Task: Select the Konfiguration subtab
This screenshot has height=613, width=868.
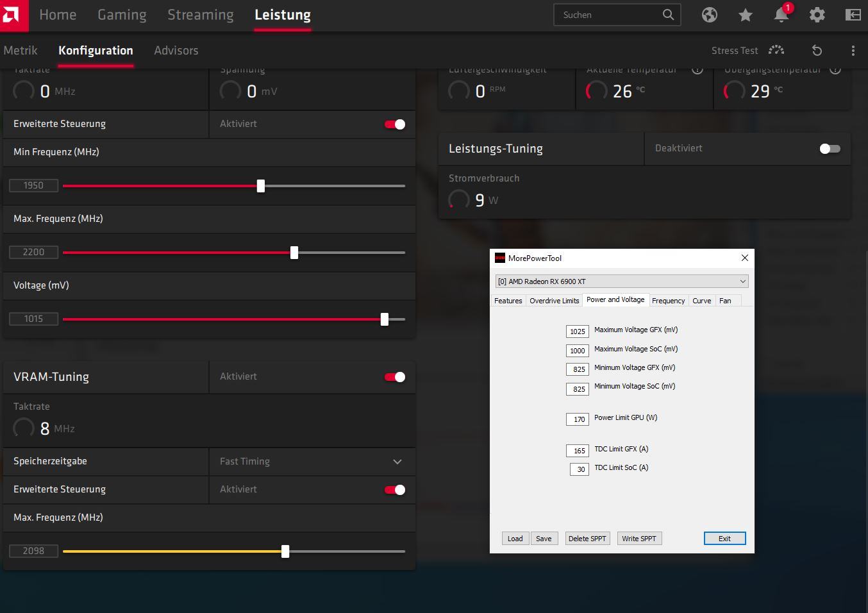Action: coord(96,50)
